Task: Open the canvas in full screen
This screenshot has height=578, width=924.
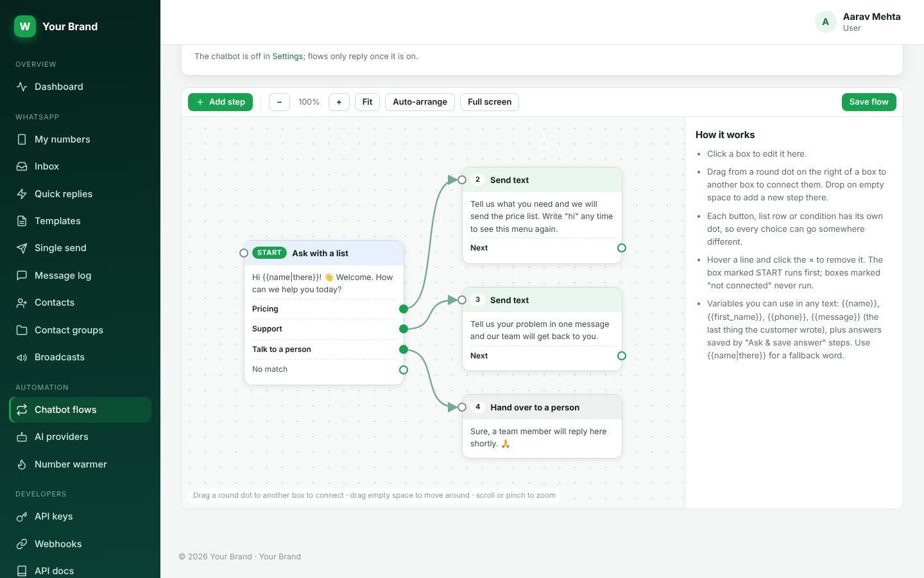Action: tap(490, 102)
